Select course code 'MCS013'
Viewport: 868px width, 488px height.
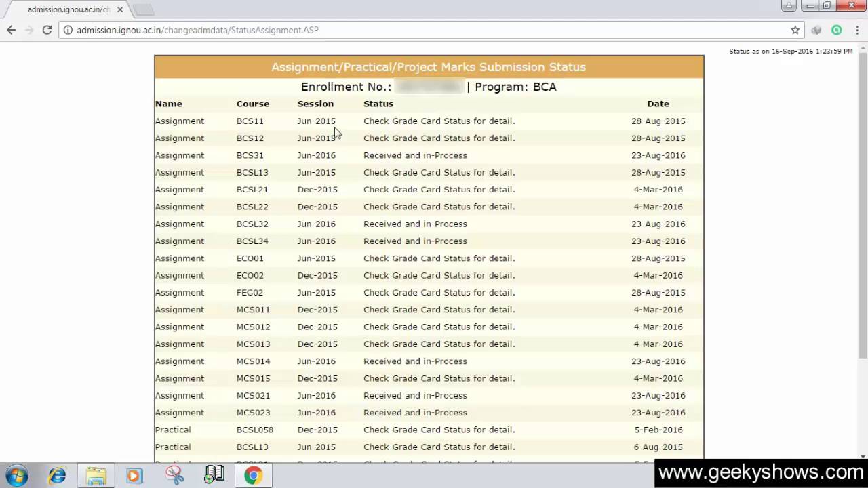tap(253, 344)
